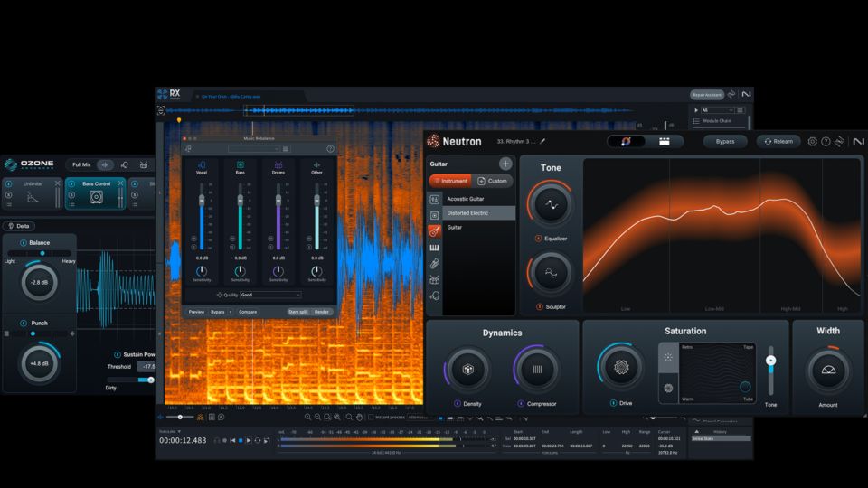Remove the Unlimiter module with its X
The image size is (868, 488).
[57, 183]
